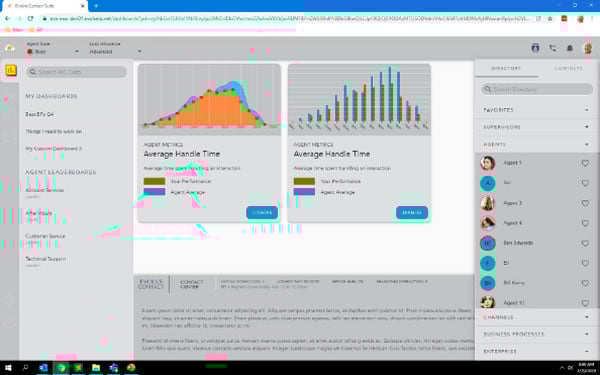Switch to the Contacts tab
600x375 pixels.
click(568, 68)
